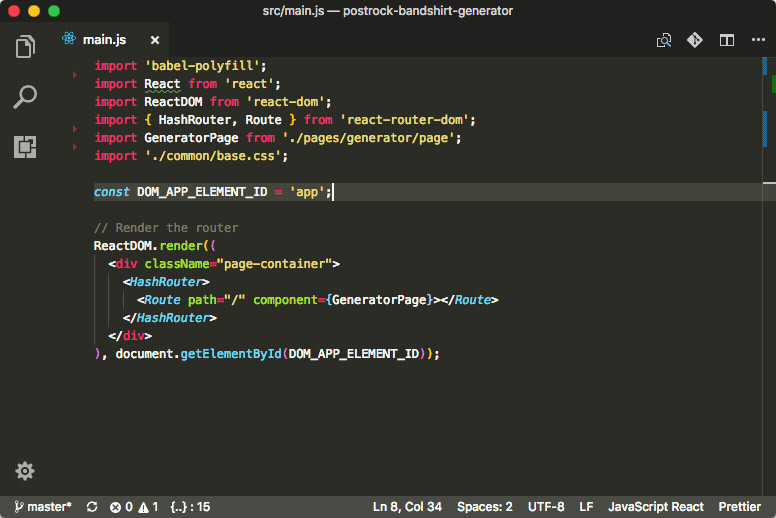Click the {GeneratorPage} component prop
This screenshot has width=776, height=518.
[379, 300]
